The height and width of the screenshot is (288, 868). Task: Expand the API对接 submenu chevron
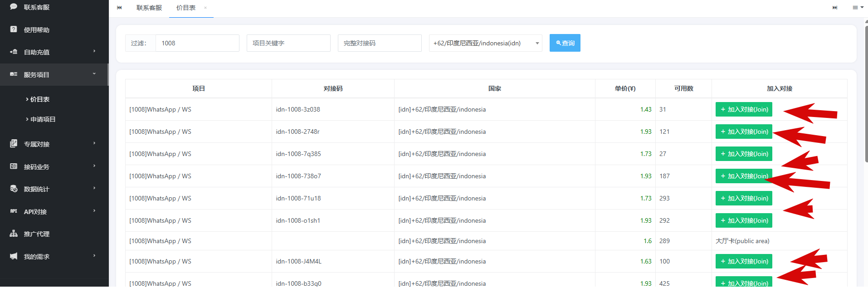94,211
